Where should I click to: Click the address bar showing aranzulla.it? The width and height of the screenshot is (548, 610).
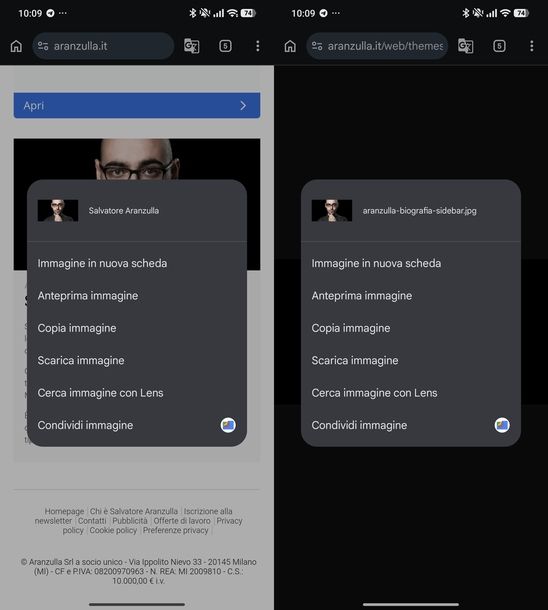coord(103,46)
